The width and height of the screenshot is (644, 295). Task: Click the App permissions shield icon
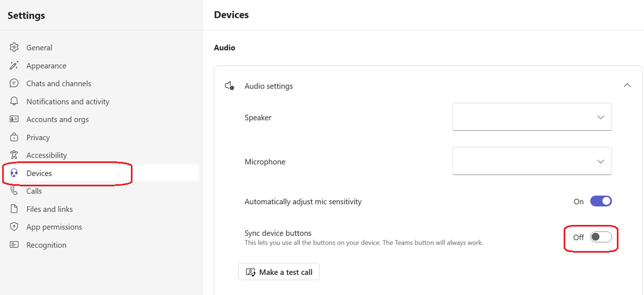point(14,227)
